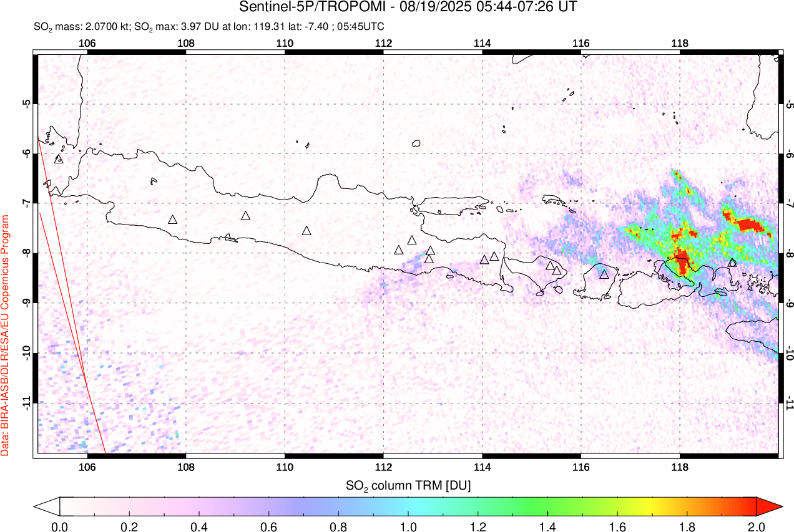Click the white under-range arrow of the colorbar
Image resolution: width=794 pixels, height=532 pixels.
[x=47, y=506]
